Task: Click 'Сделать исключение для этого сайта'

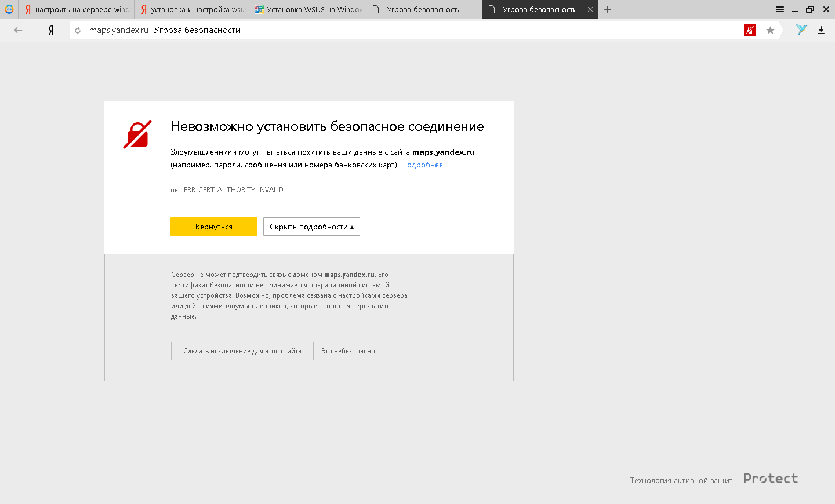Action: tap(242, 351)
